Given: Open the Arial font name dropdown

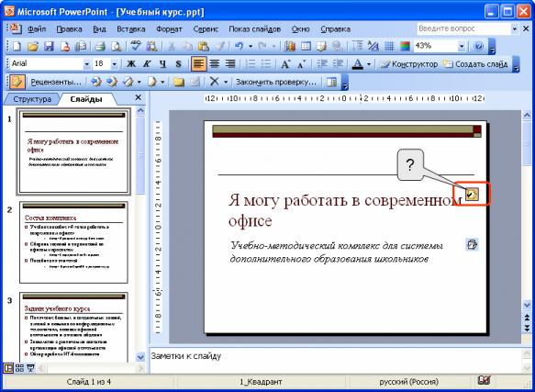Looking at the screenshot, I should [86, 64].
